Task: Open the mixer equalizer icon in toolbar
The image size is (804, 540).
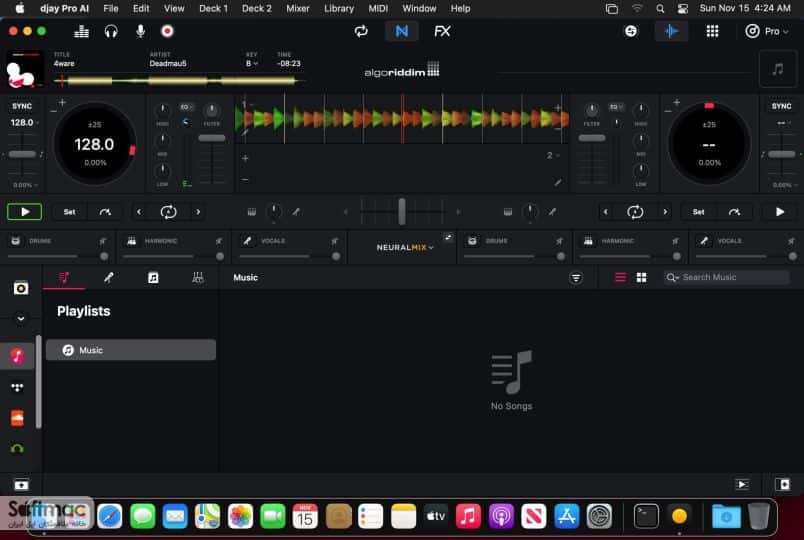Action: 82,32
